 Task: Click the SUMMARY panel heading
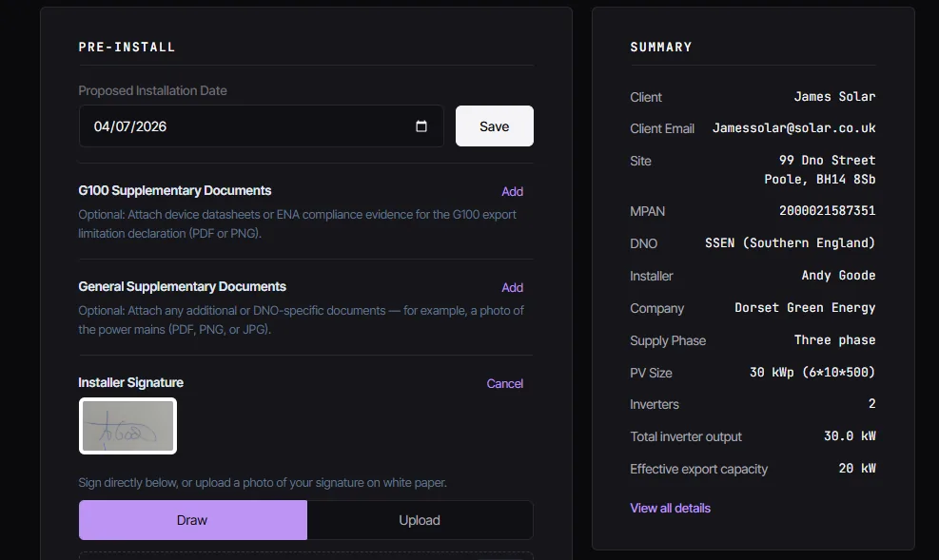[x=660, y=47]
